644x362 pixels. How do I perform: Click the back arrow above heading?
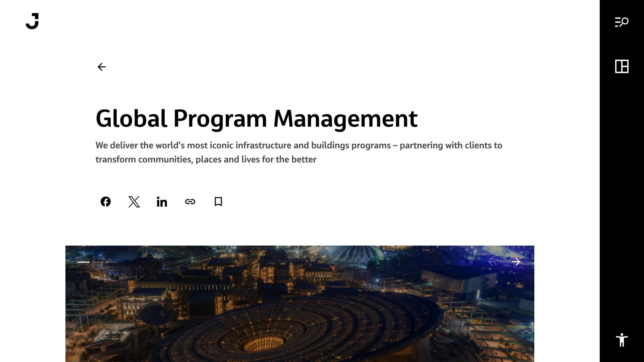coord(101,67)
